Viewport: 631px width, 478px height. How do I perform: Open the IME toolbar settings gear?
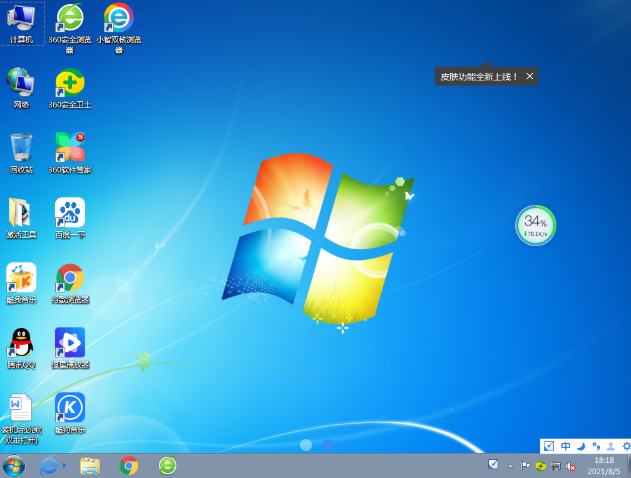625,446
